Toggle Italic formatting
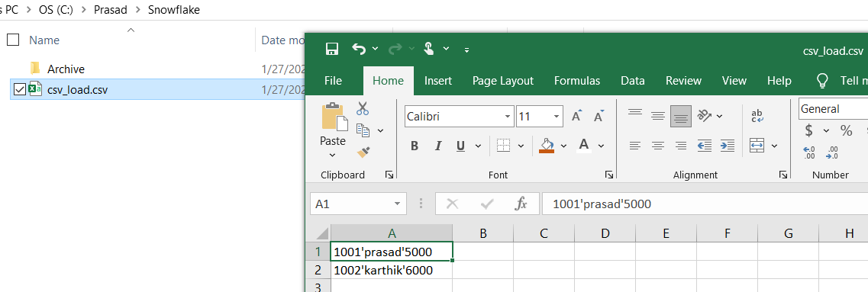868x292 pixels. click(x=438, y=146)
